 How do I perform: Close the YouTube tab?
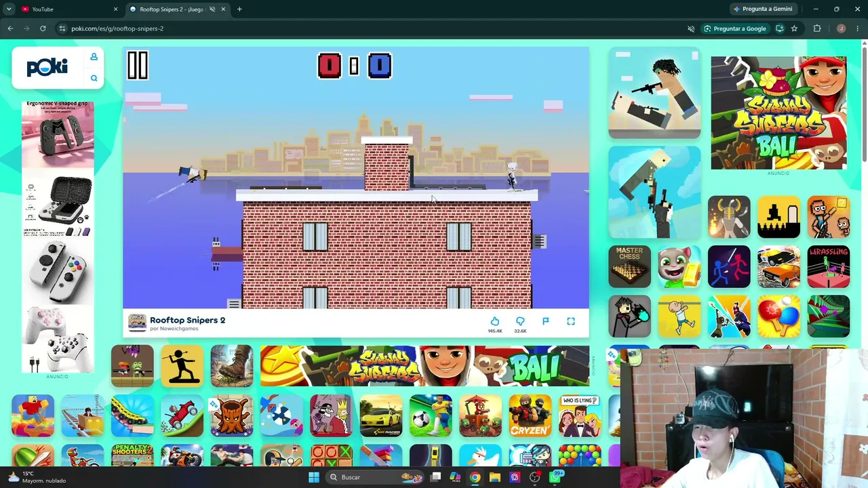(115, 9)
